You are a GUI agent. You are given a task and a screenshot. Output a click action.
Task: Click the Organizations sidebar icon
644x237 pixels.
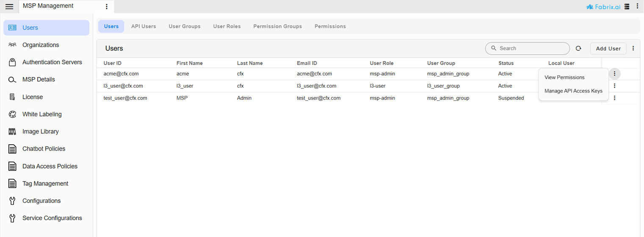click(12, 45)
